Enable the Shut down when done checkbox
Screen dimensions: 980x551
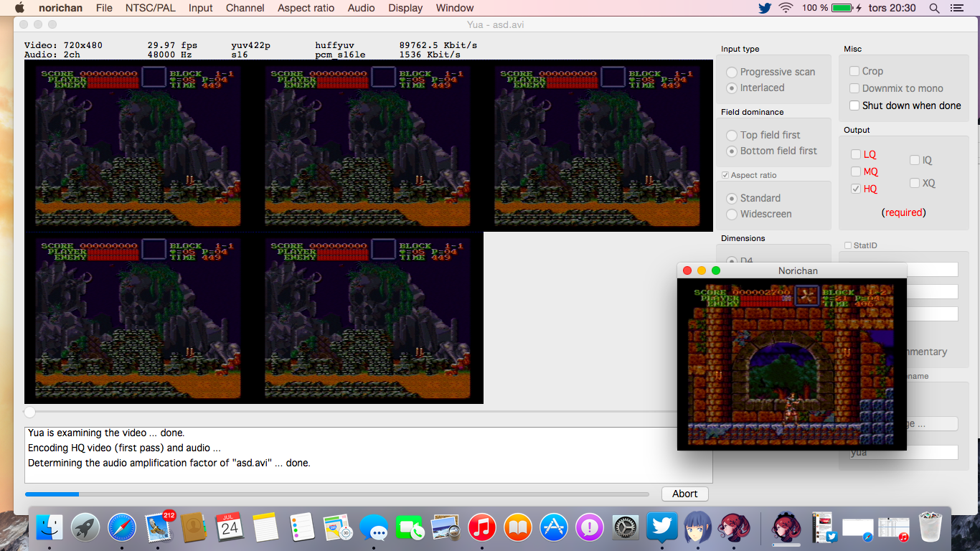(x=854, y=105)
